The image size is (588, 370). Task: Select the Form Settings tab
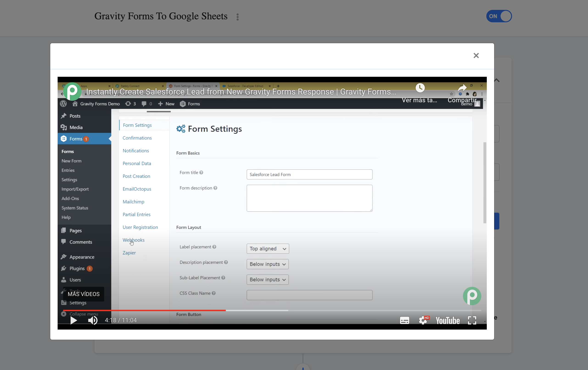[137, 125]
